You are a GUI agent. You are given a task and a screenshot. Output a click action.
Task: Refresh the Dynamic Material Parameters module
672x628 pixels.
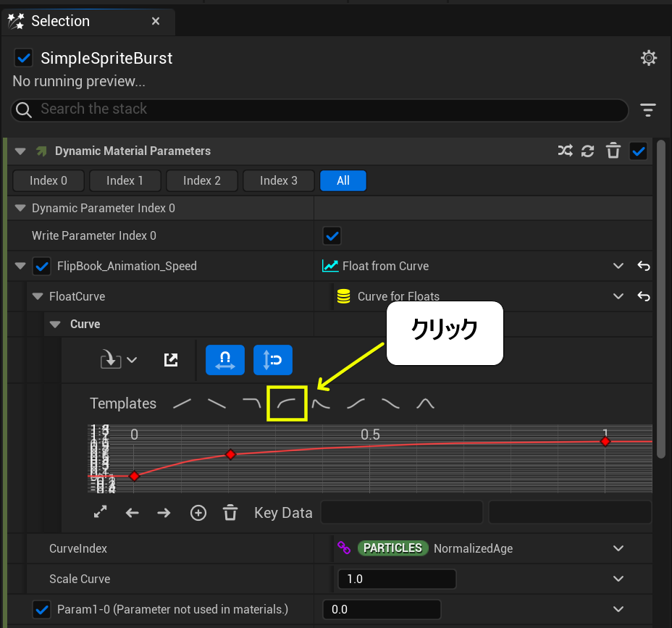pyautogui.click(x=587, y=151)
